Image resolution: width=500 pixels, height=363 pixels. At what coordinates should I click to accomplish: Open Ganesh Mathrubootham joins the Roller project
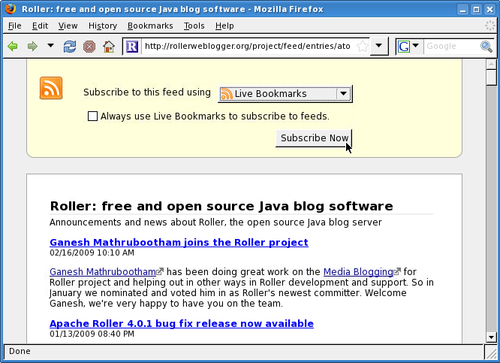coord(179,242)
